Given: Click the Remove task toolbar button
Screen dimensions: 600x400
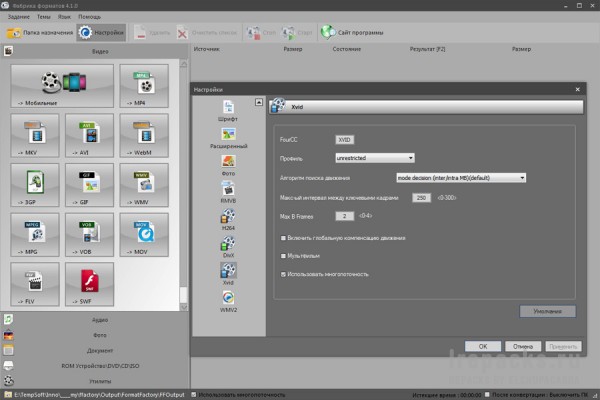Looking at the screenshot, I should pos(152,33).
